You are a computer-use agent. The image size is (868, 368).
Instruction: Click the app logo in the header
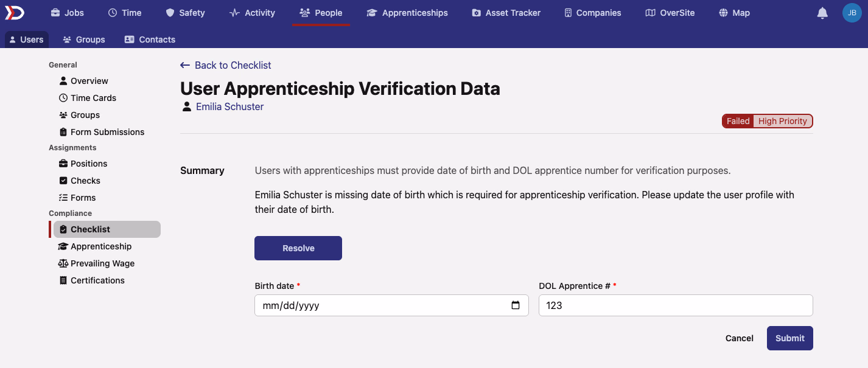(x=15, y=13)
